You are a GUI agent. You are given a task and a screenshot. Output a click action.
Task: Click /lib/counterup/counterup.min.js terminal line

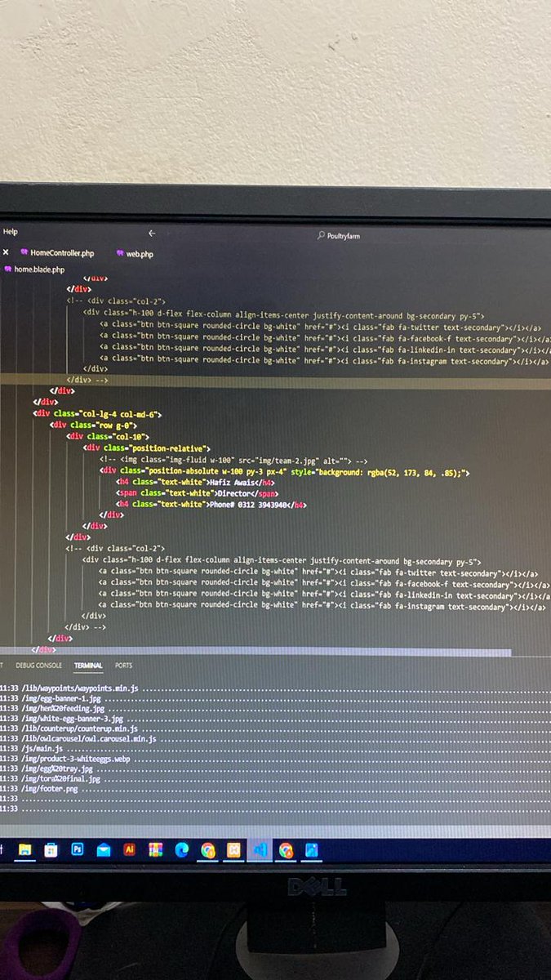tap(81, 728)
